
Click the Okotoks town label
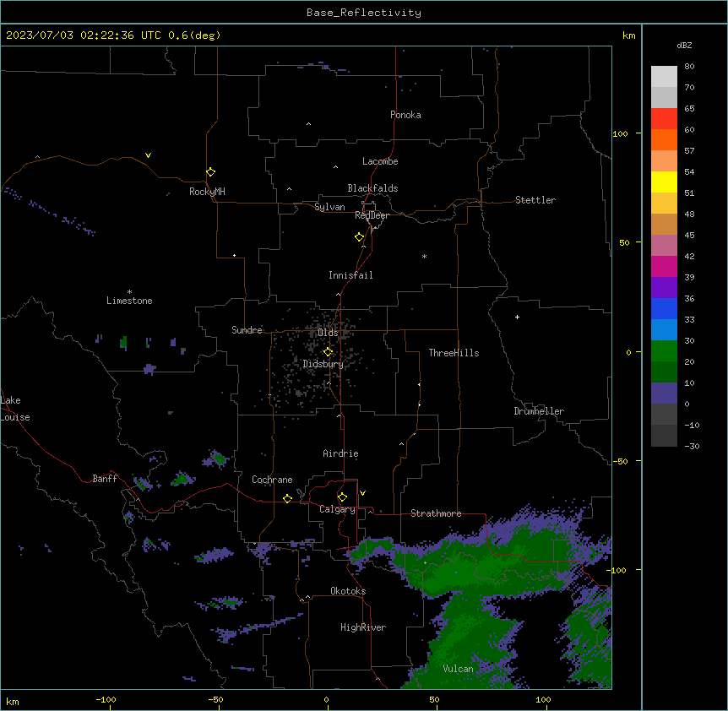point(348,591)
